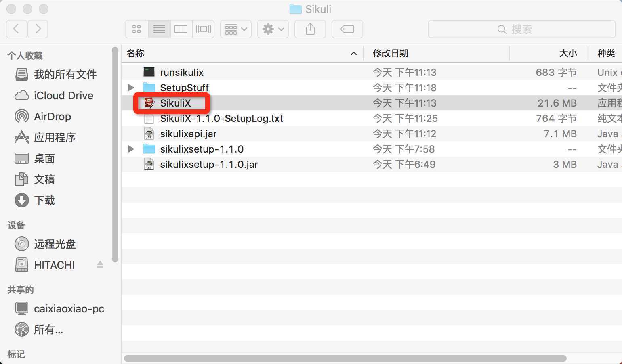Image resolution: width=622 pixels, height=364 pixels.
Task: Switch to Cover Flow view
Action: click(x=203, y=29)
